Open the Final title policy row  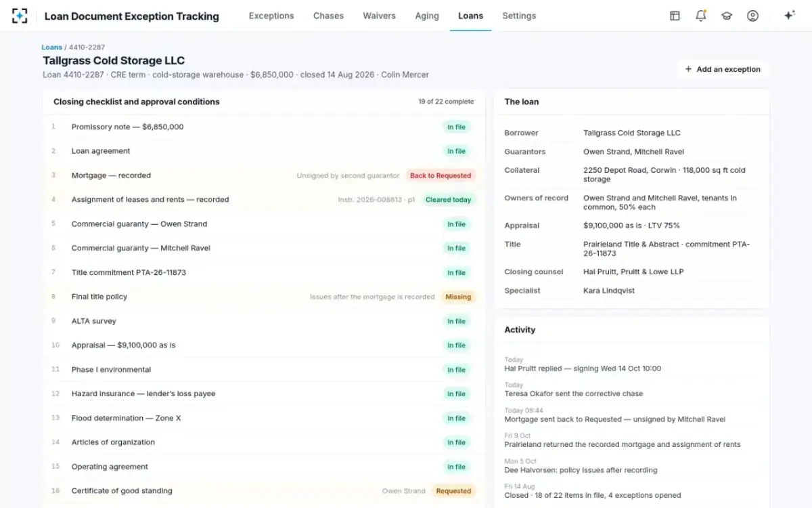(x=264, y=297)
